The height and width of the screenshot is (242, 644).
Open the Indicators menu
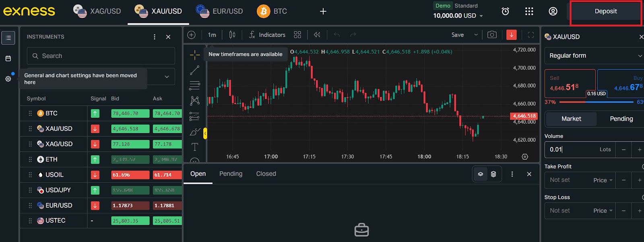pyautogui.click(x=267, y=35)
